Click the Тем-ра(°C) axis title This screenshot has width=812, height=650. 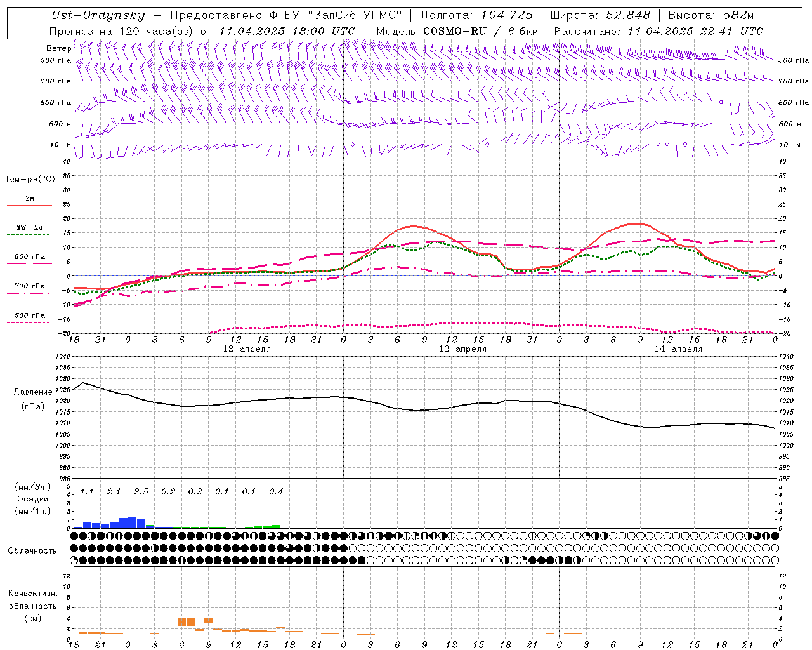point(30,180)
